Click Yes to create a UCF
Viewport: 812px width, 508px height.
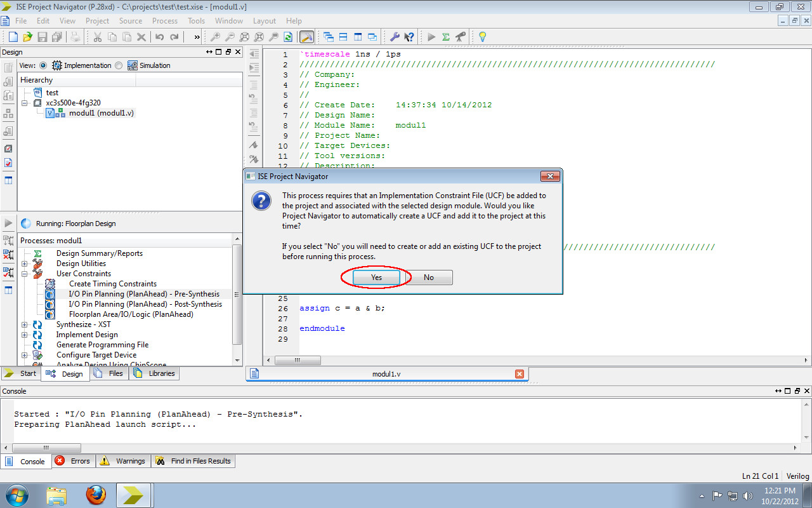[376, 277]
